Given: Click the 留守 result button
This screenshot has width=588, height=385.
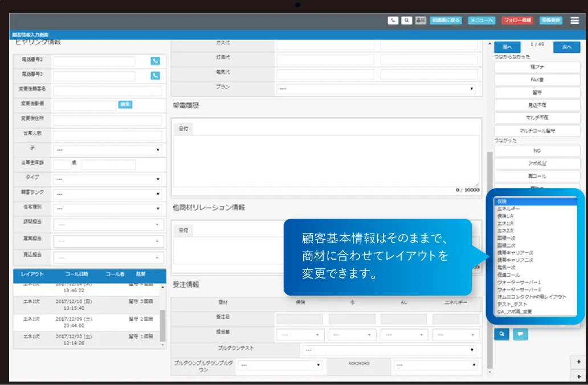Looking at the screenshot, I should [x=537, y=92].
